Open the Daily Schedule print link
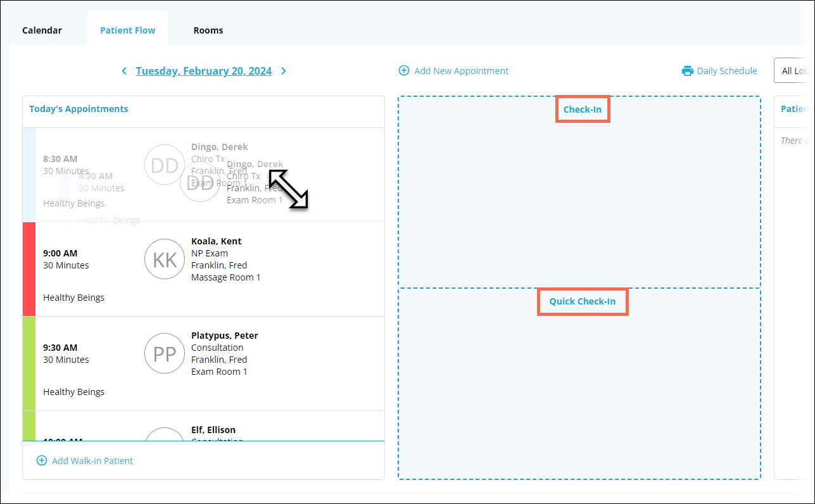The image size is (815, 504). [726, 71]
